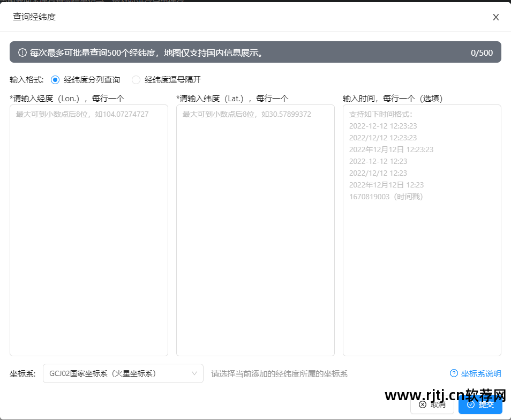511x420 pixels.
Task: Click the circled checkmark icon on 提交
Action: click(x=471, y=404)
